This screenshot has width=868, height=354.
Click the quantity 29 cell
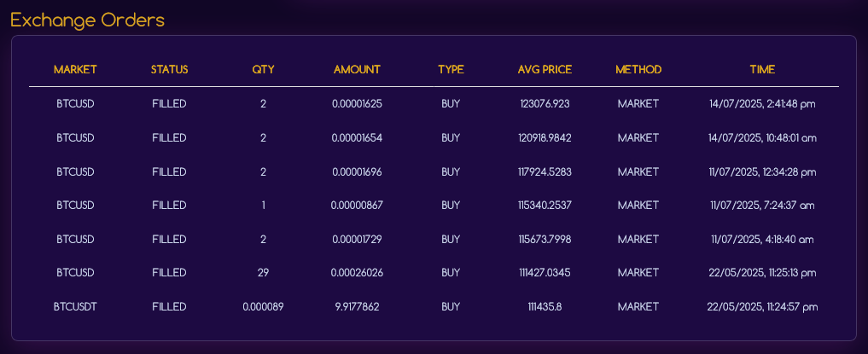(263, 273)
